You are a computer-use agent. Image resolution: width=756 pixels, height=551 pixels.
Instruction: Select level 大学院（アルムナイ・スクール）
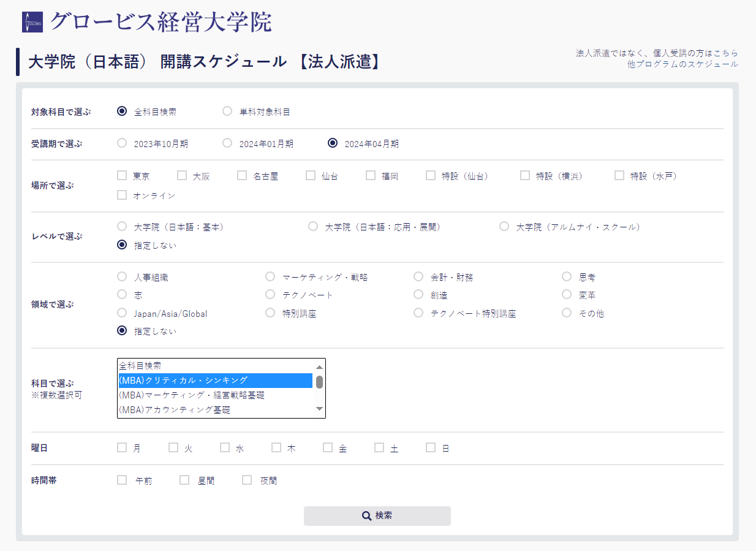tap(504, 226)
